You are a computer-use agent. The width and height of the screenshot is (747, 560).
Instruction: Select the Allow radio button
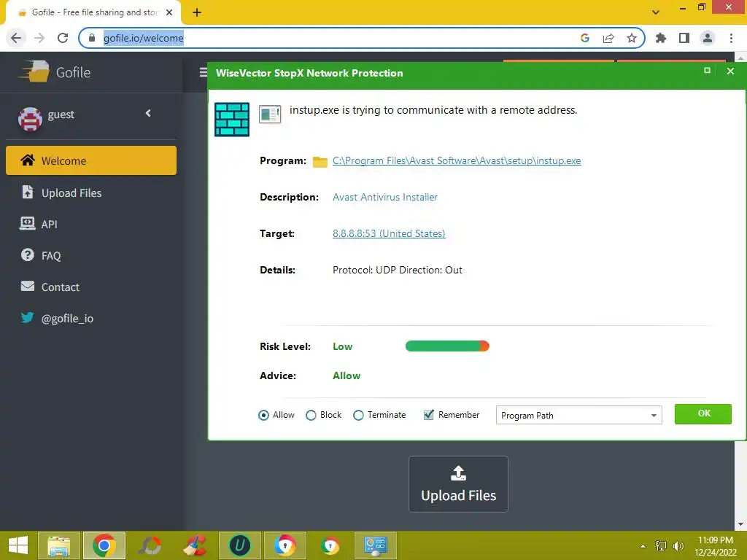pos(263,415)
